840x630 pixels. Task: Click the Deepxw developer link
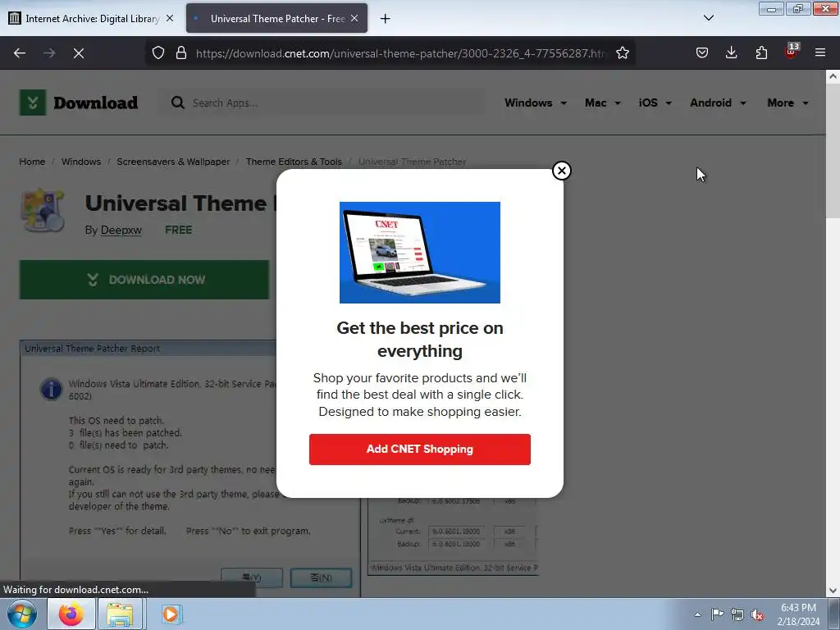121,231
